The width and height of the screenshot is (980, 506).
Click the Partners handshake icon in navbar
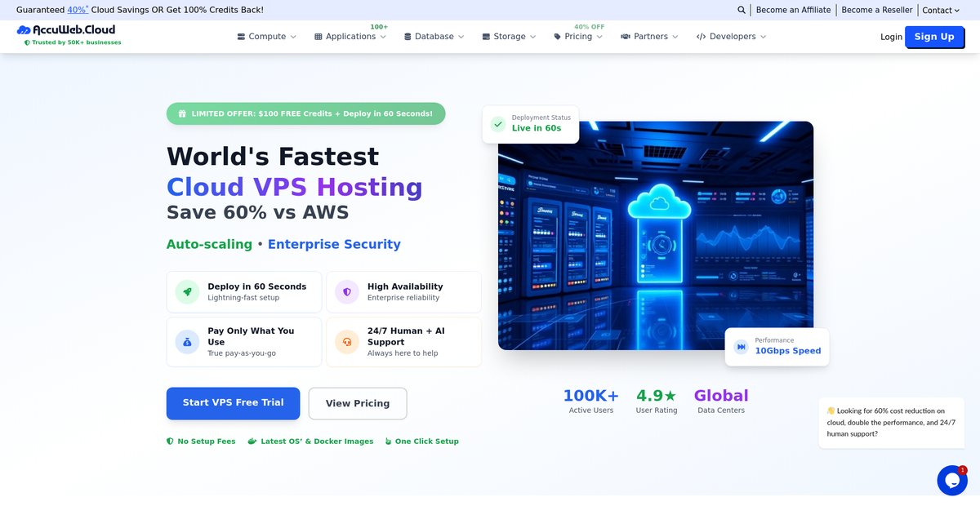pyautogui.click(x=626, y=37)
